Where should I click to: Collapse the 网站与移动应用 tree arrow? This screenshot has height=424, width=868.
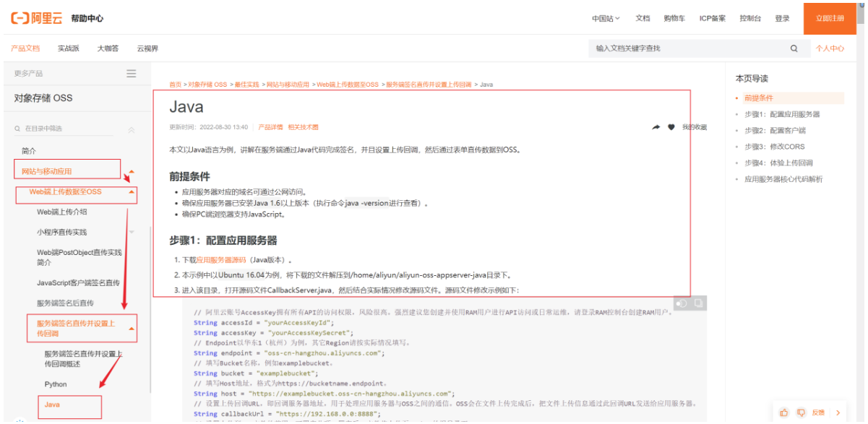(x=132, y=171)
